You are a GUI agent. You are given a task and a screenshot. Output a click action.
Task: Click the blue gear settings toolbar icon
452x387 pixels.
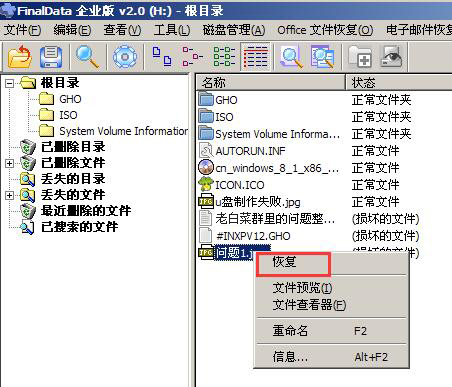click(x=125, y=57)
